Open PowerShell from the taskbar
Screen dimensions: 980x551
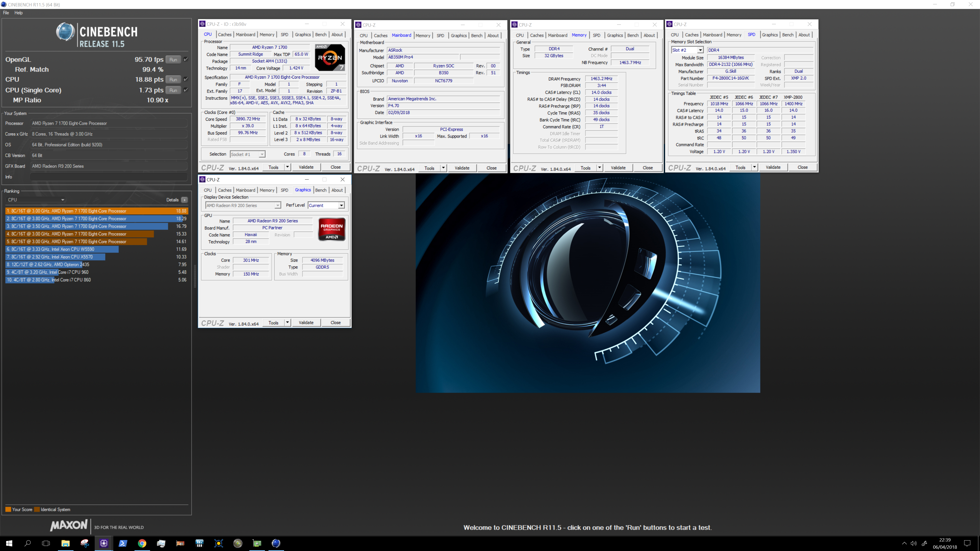pyautogui.click(x=123, y=543)
